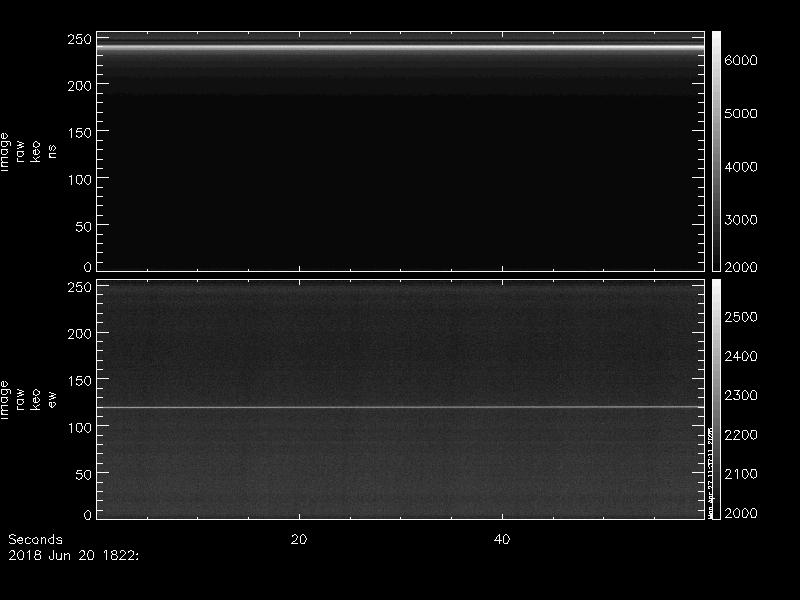
Task: Click the 'ns' y-axis label of the top panel
Action: [52, 152]
